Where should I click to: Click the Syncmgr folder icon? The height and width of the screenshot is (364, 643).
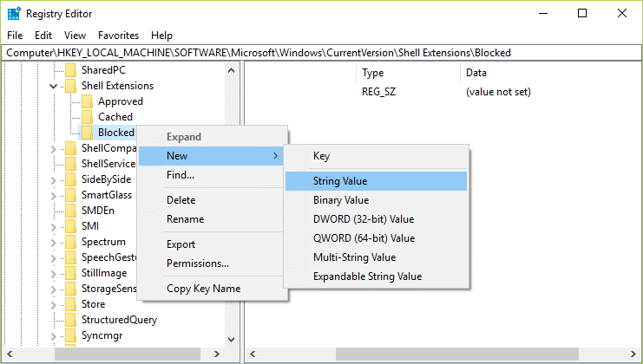[70, 335]
